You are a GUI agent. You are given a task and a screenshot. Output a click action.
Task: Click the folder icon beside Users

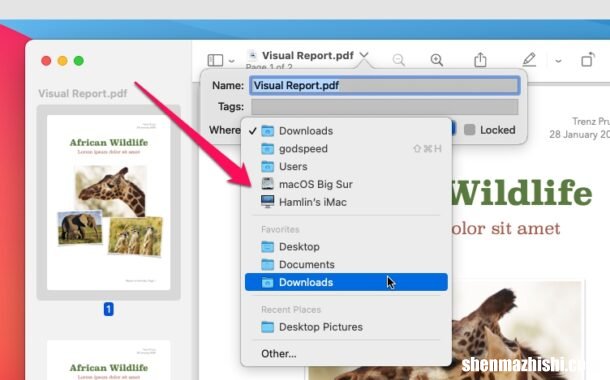point(267,166)
